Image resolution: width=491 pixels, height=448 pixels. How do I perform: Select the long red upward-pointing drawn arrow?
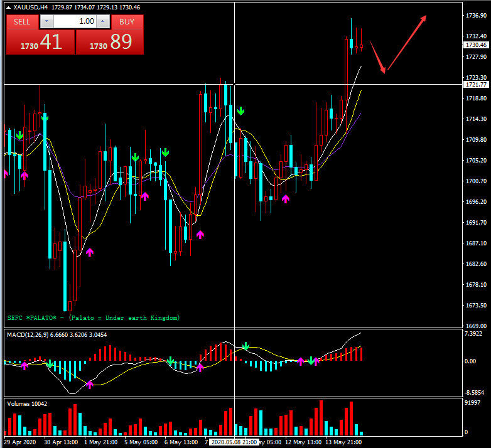coord(407,43)
